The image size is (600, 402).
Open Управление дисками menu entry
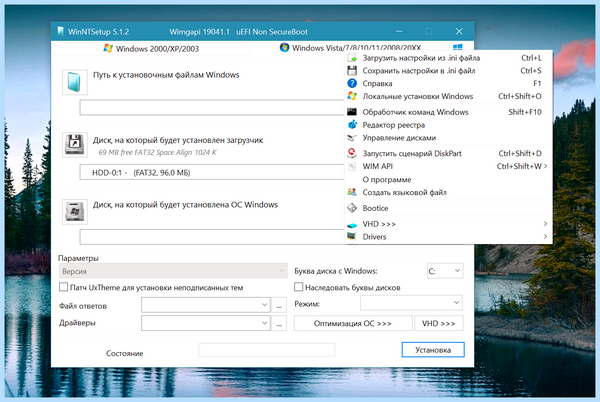tap(448, 138)
